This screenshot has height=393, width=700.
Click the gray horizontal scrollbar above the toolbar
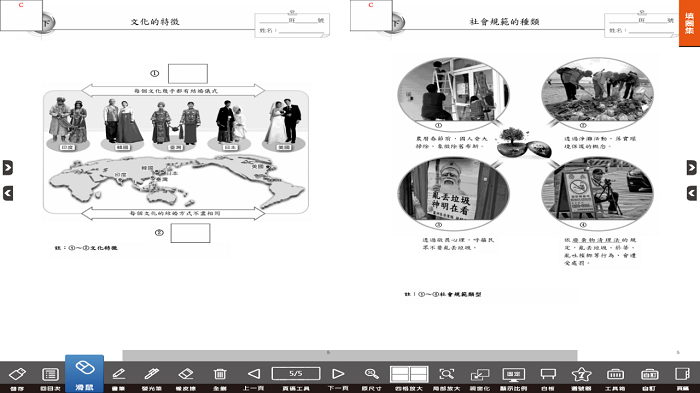tap(350, 355)
